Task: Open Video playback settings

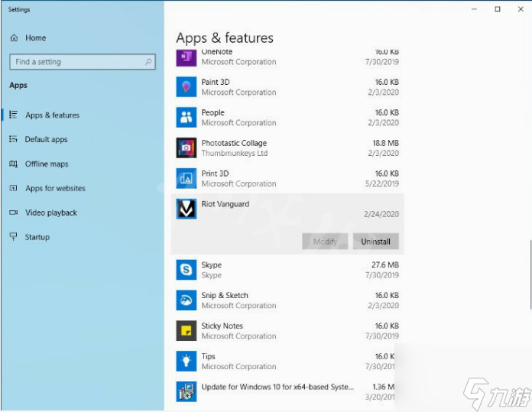Action: [51, 212]
